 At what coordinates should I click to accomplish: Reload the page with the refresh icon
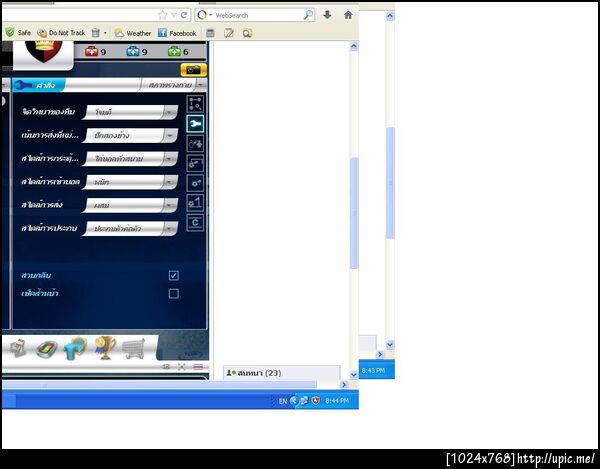184,15
